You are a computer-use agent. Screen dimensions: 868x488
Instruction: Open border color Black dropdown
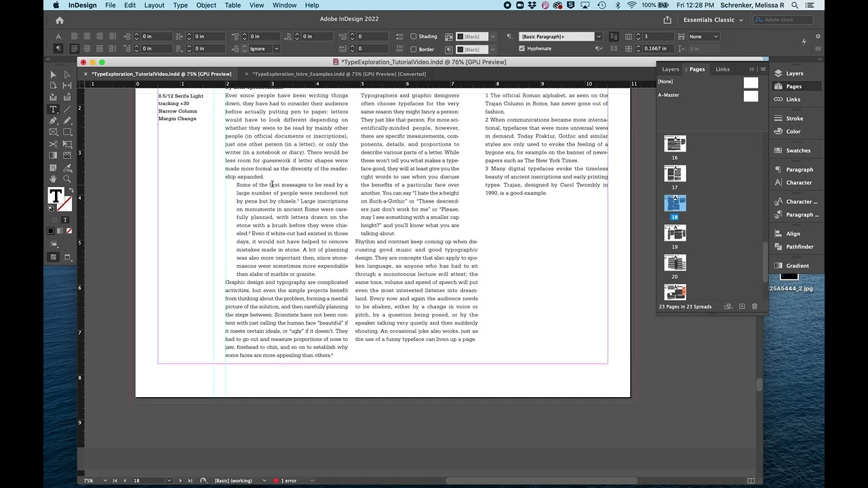tap(492, 49)
